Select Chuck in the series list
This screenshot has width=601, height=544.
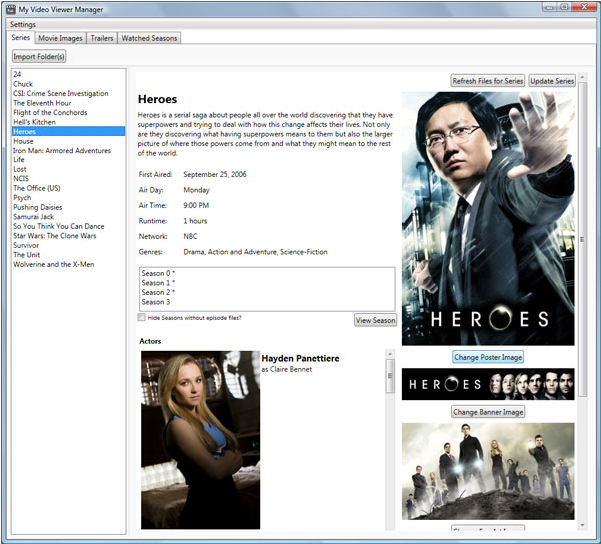(x=68, y=84)
